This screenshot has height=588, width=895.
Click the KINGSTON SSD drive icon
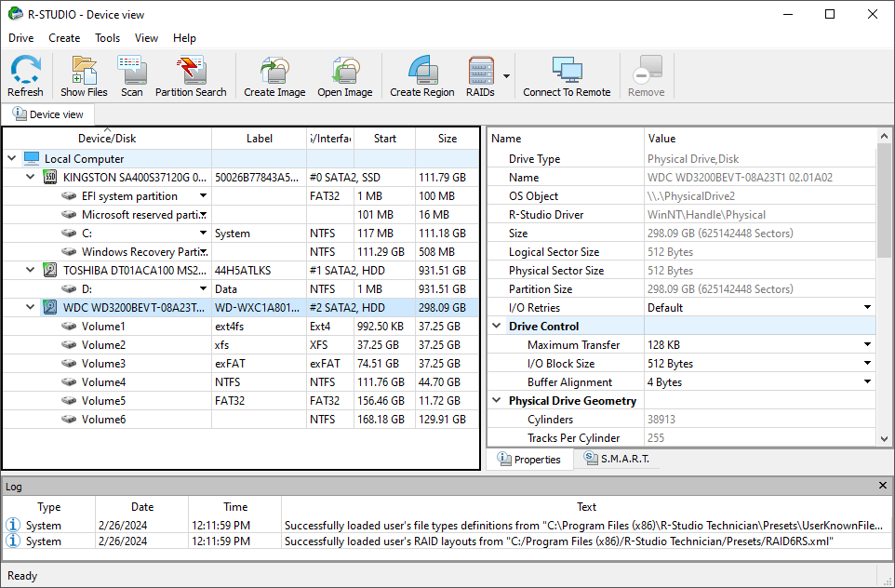(x=50, y=178)
